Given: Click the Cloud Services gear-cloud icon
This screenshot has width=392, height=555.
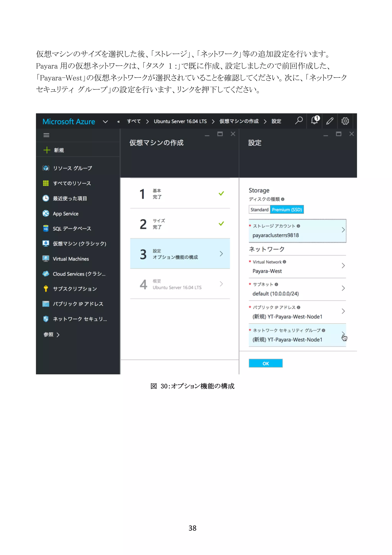Looking at the screenshot, I should click(46, 274).
